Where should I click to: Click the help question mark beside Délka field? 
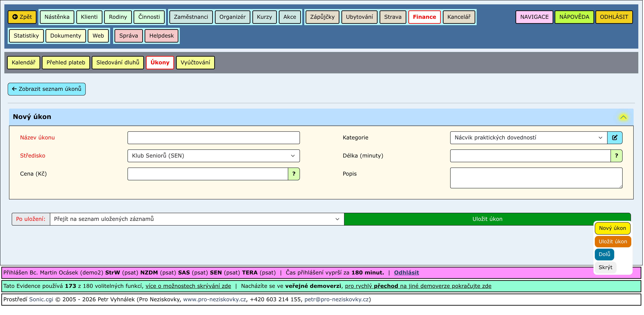[616, 156]
